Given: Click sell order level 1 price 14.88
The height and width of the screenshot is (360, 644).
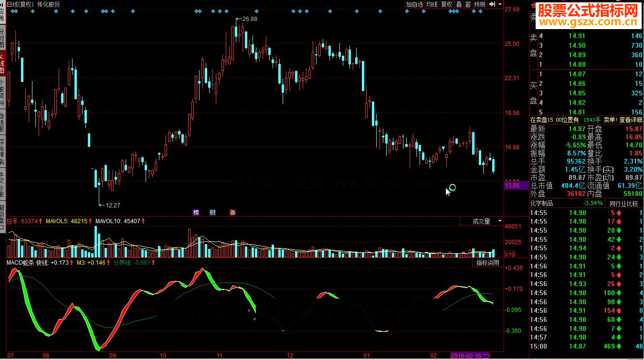Looking at the screenshot, I should coord(577,64).
